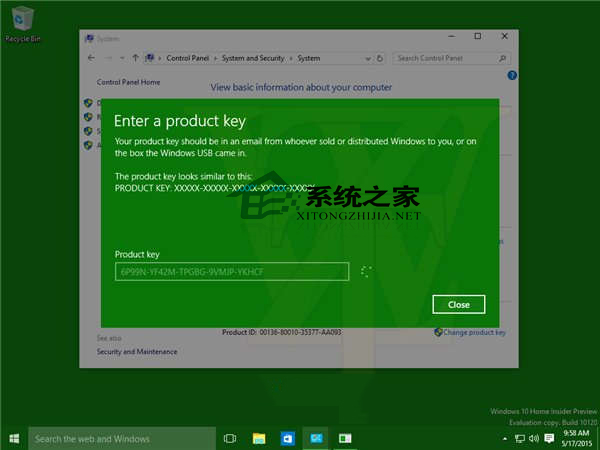600x450 pixels.
Task: Click the clock showing 9:58 AM
Action: click(x=576, y=433)
